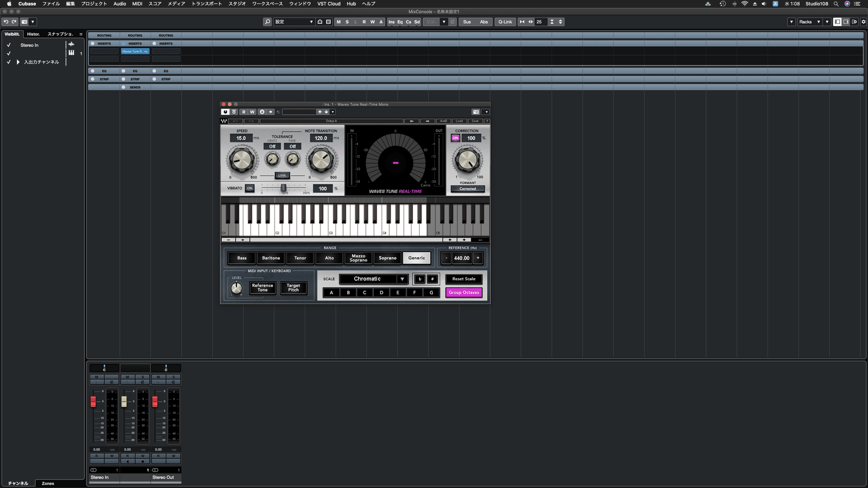Click the Waves question mark help button
Image resolution: width=868 pixels, height=488 pixels.
[x=487, y=121]
